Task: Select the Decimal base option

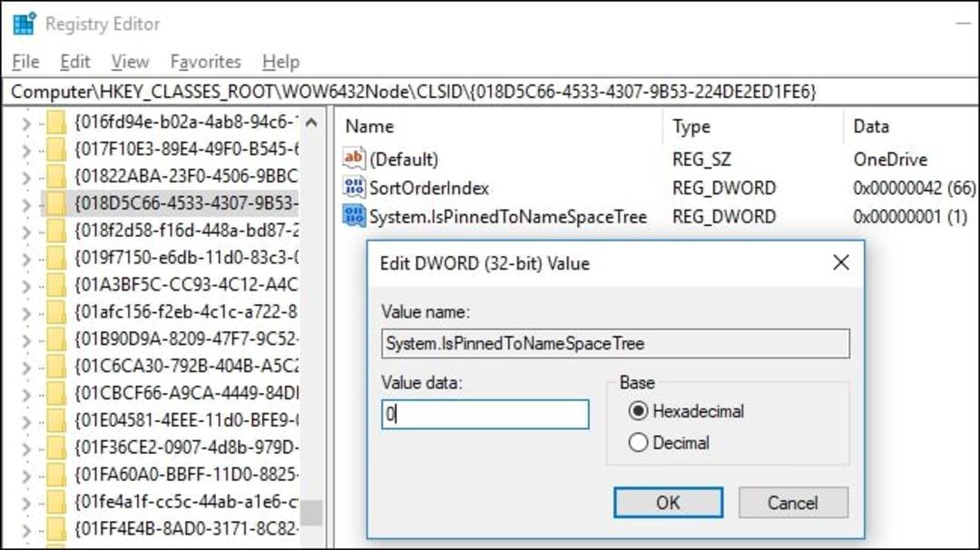Action: click(638, 443)
